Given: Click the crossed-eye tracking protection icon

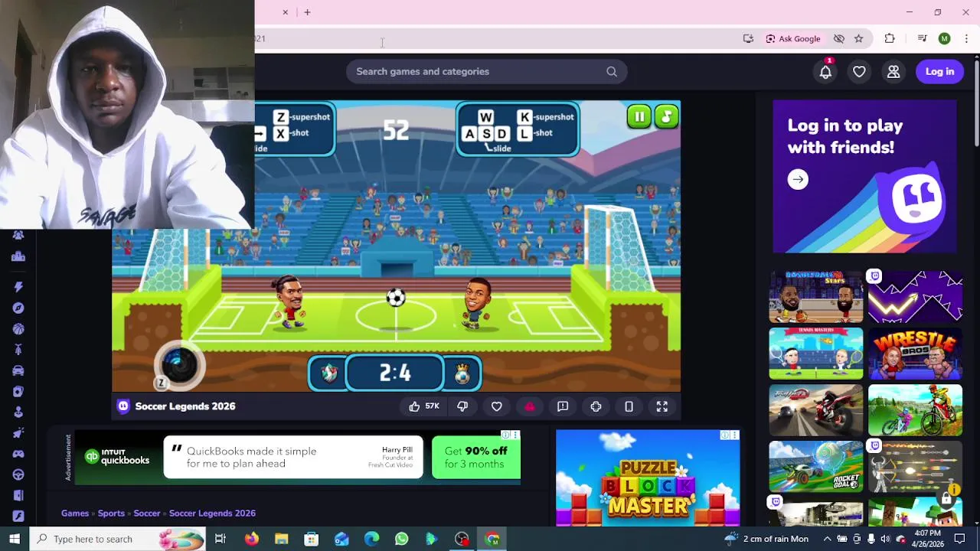Looking at the screenshot, I should pos(838,38).
